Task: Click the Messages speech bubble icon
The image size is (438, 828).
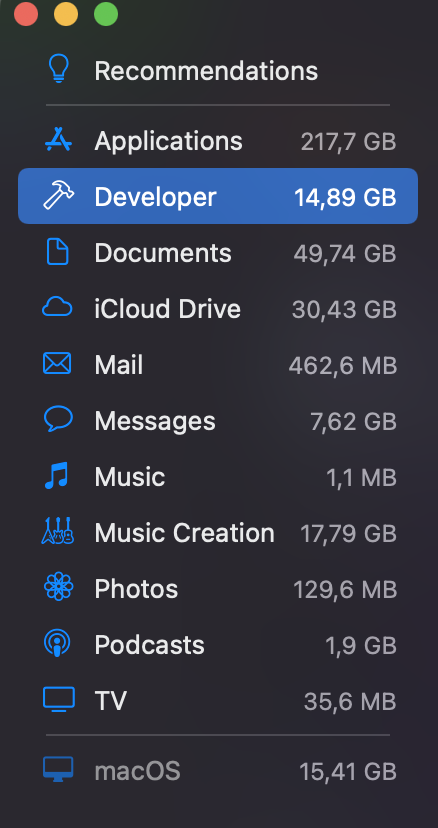Action: coord(58,420)
